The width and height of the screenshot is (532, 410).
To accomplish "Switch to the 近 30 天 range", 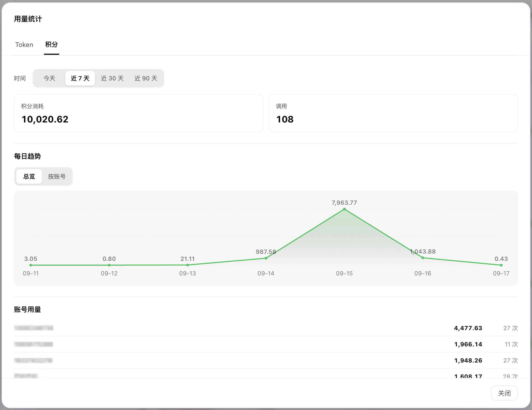I will point(112,78).
